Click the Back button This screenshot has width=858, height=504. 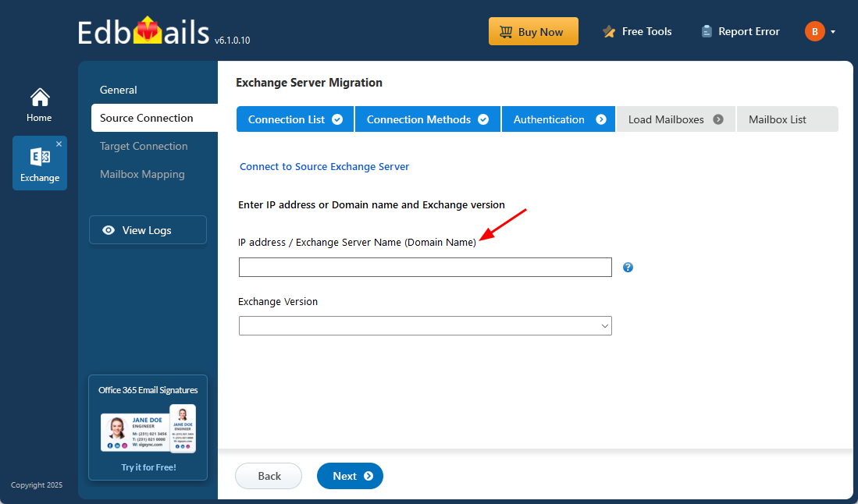269,476
